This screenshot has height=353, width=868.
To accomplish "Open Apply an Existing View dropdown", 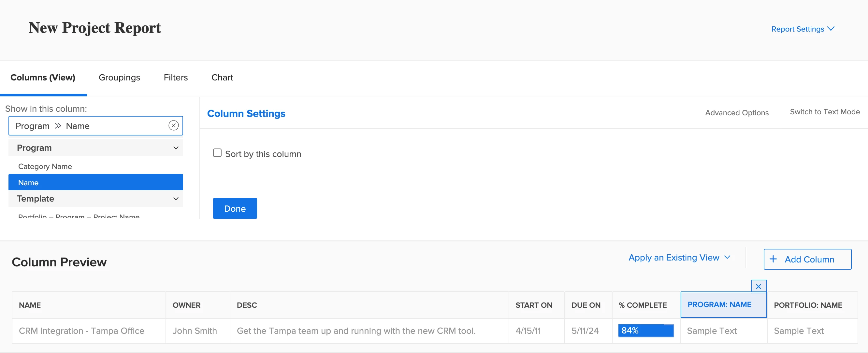I will click(x=679, y=257).
